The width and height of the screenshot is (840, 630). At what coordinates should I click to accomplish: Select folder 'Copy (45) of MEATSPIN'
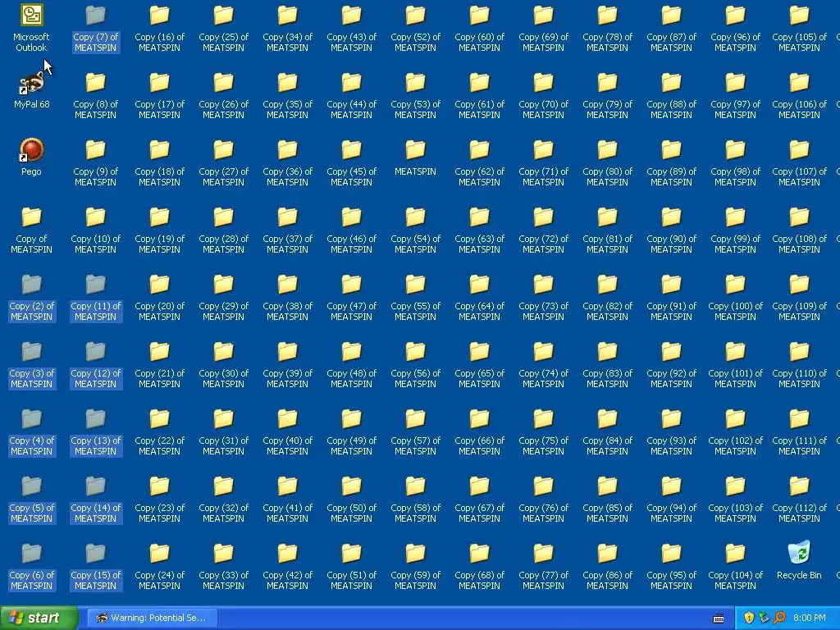click(351, 162)
